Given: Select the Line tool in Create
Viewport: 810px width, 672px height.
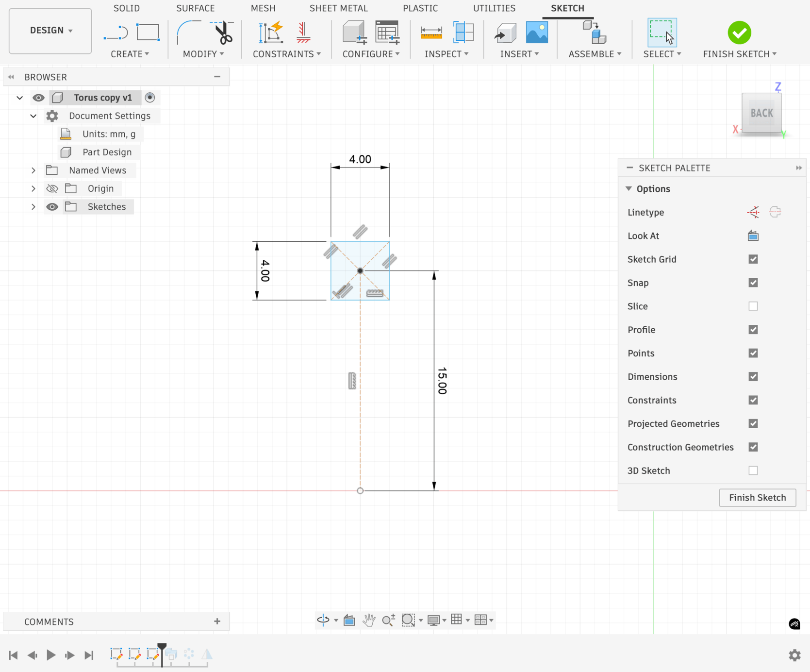Looking at the screenshot, I should coord(116,33).
